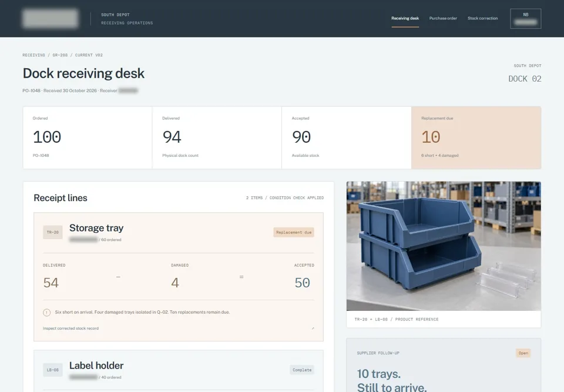The image size is (564, 392).
Task: Expand the Label holder receipt line
Action: pos(179,371)
